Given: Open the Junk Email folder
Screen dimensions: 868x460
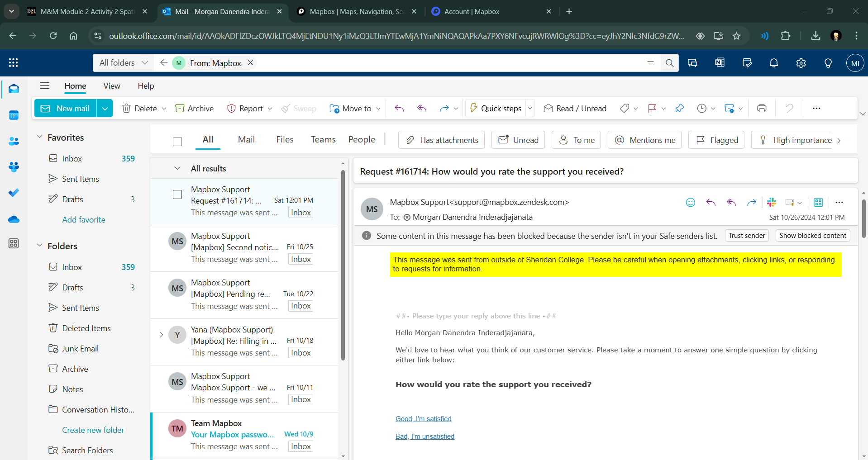Looking at the screenshot, I should pyautogui.click(x=80, y=349).
